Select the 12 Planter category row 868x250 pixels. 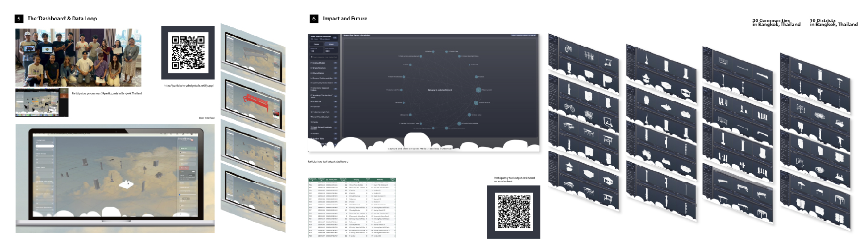coord(324,122)
